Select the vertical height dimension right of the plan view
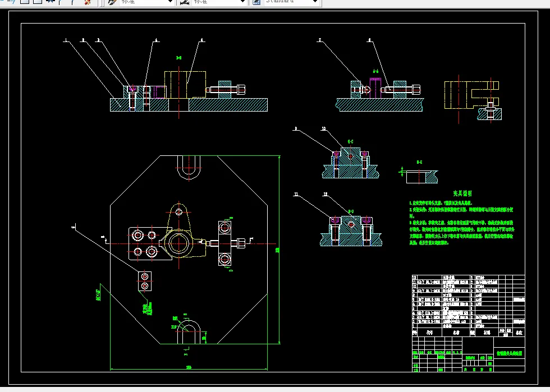 coord(278,250)
